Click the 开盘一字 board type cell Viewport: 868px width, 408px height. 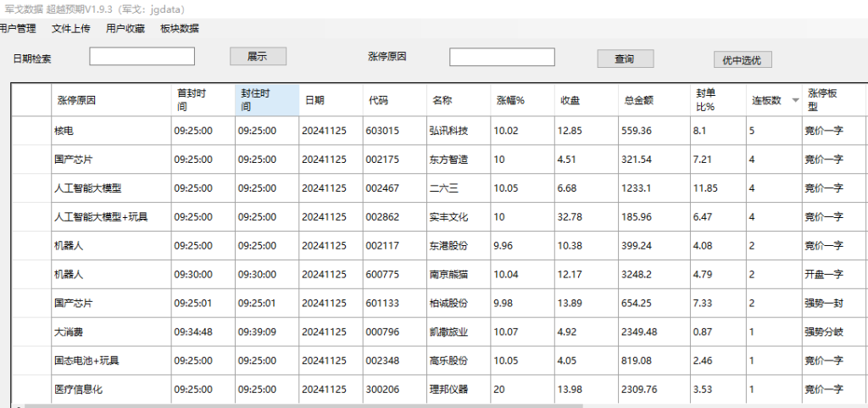834,275
